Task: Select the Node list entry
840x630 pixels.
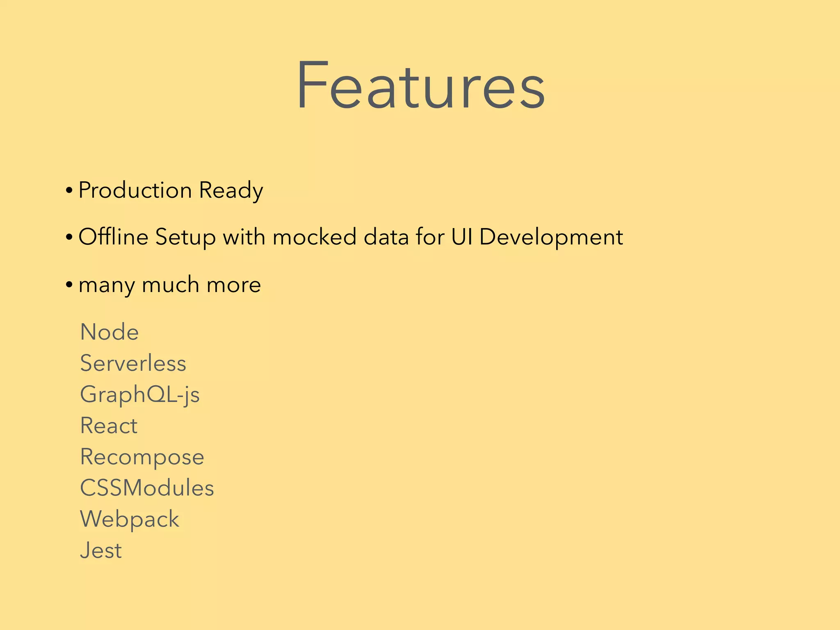Action: (110, 332)
